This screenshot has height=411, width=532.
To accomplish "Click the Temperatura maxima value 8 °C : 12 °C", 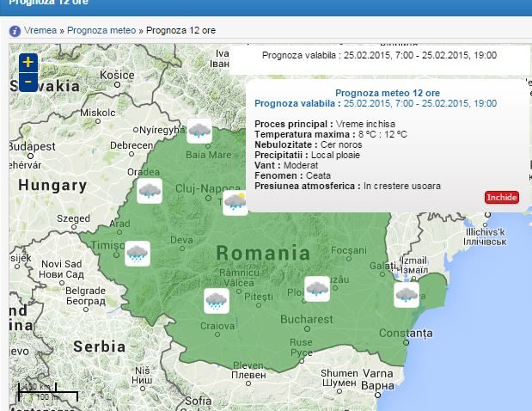I will coord(382,134).
